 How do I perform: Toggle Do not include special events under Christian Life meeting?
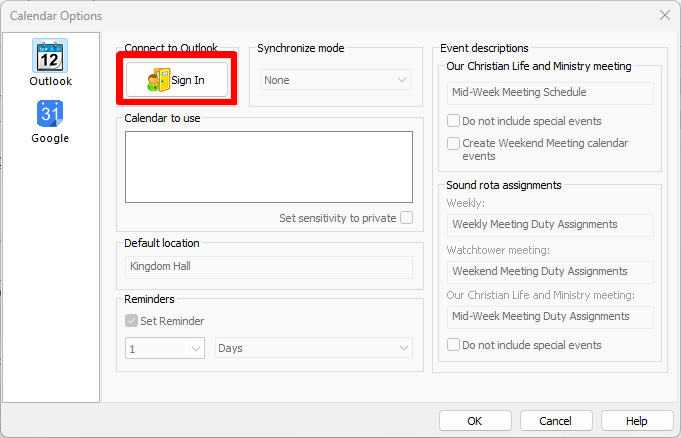pyautogui.click(x=453, y=121)
